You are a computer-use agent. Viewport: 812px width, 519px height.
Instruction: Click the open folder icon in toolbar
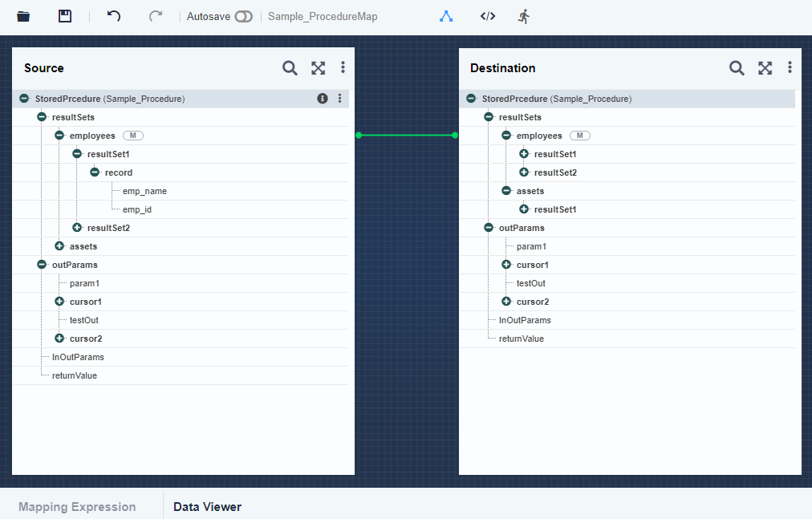[x=23, y=16]
